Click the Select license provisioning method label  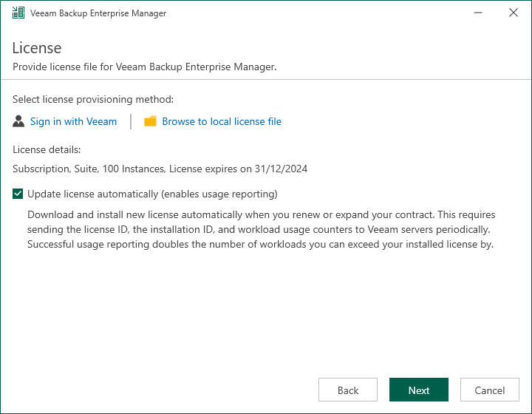tap(93, 99)
